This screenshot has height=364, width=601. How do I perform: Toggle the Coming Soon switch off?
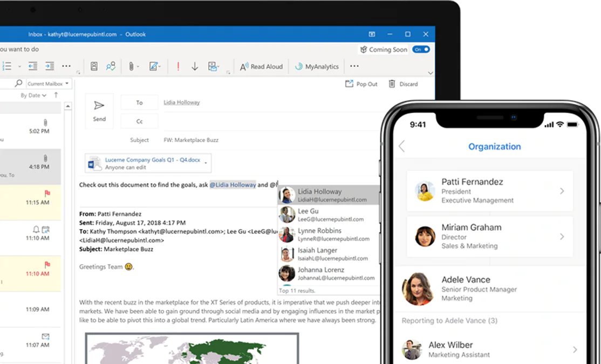coord(421,50)
